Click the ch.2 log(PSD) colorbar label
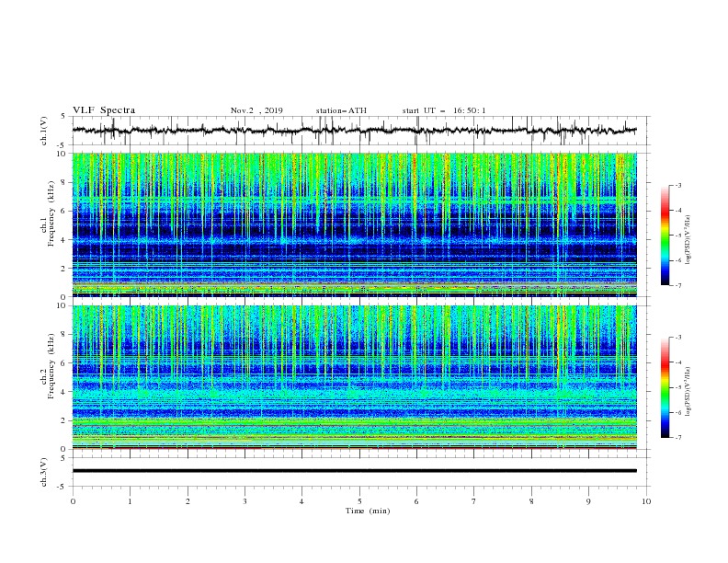The height and width of the screenshot is (563, 728). point(688,392)
